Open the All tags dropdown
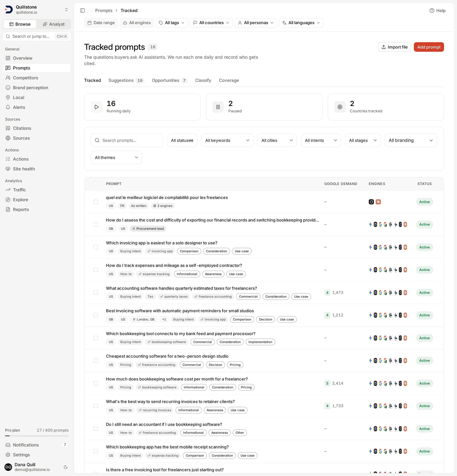The height and width of the screenshot is (476, 457). [x=171, y=23]
